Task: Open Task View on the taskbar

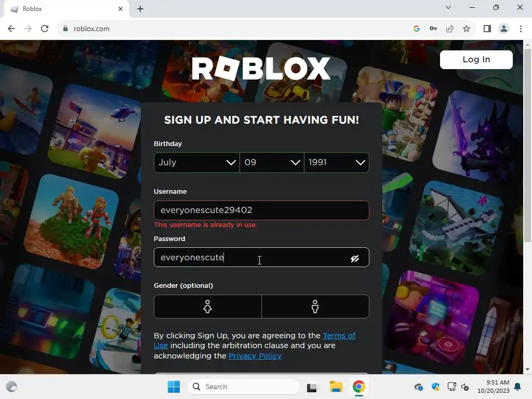Action: pos(312,387)
